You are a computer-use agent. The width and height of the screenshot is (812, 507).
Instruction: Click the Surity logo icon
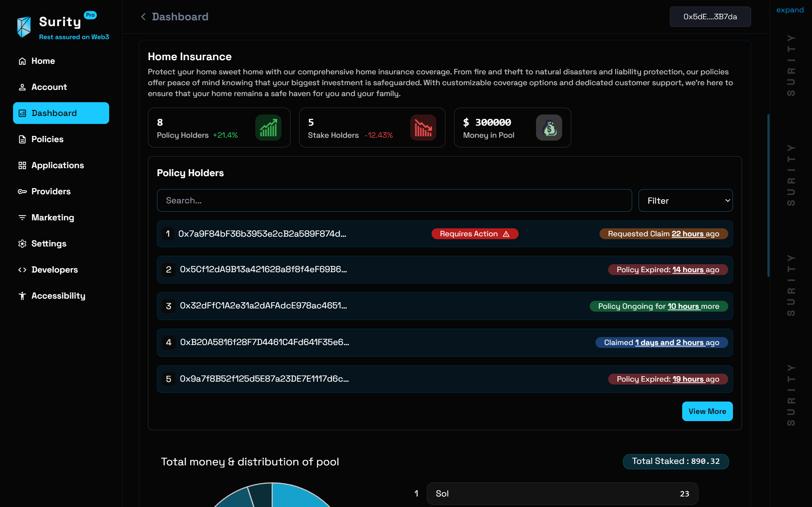click(24, 26)
